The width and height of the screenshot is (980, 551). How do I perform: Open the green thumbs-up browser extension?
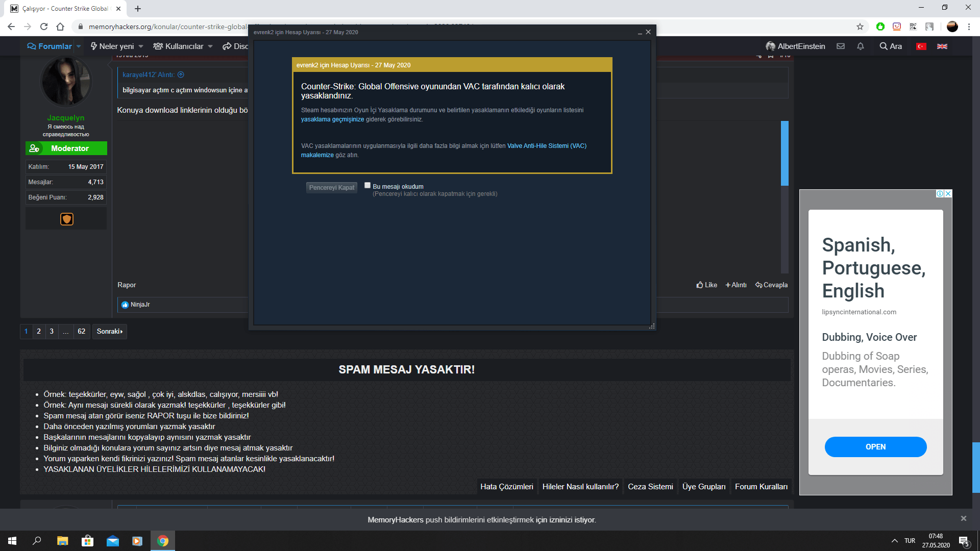[x=880, y=27]
